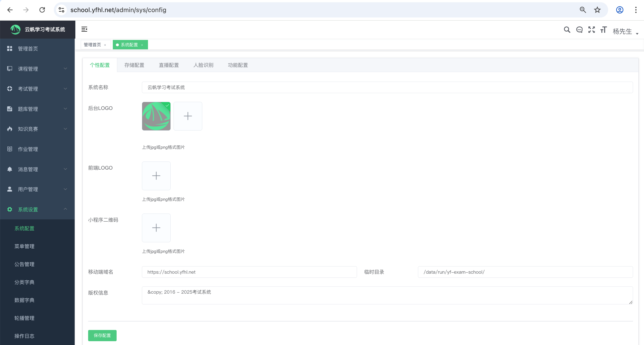Click the 知识竞赛 flame icon

click(9, 129)
